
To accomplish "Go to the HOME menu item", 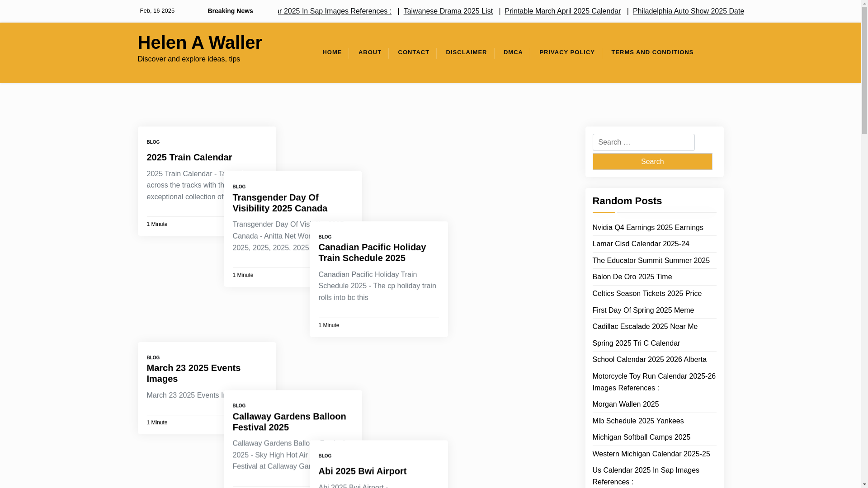I will [332, 52].
